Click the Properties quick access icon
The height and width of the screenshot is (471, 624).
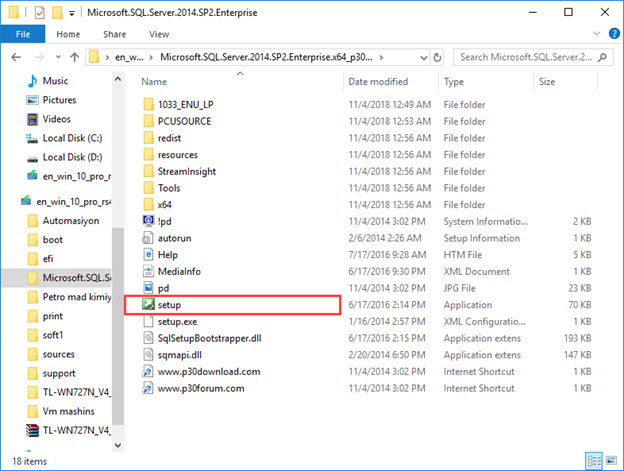[x=39, y=13]
